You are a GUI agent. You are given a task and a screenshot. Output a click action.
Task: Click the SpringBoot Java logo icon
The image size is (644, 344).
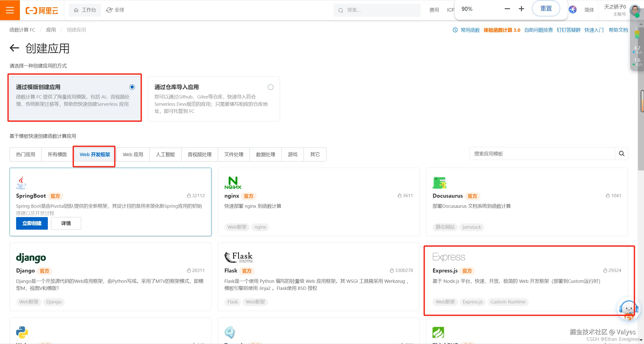point(21,183)
